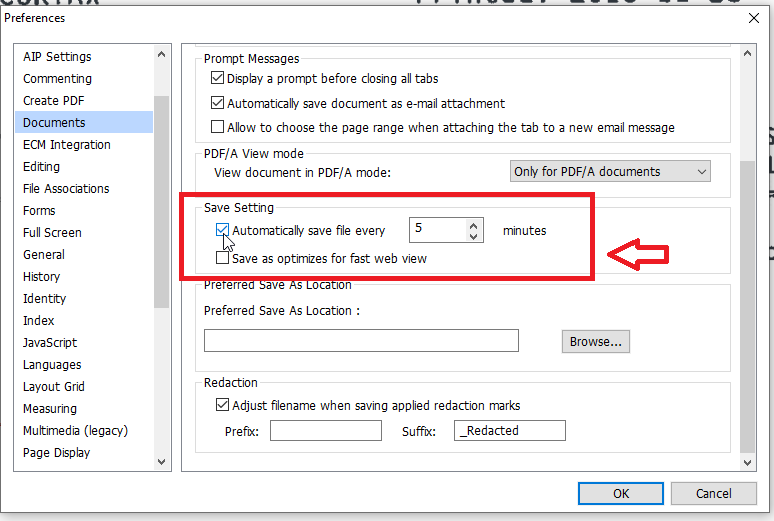774x521 pixels.
Task: Decrease auto-save minutes with down arrow
Action: tap(474, 236)
